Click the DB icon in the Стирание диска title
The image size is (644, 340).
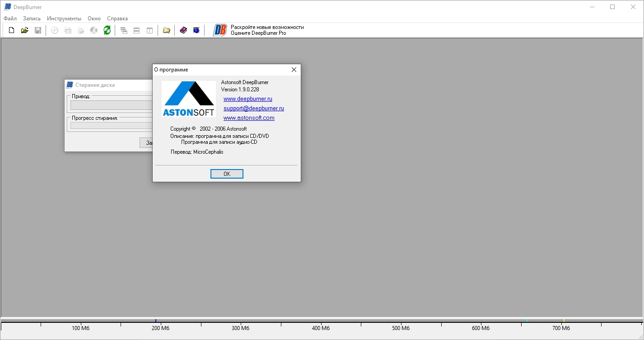pyautogui.click(x=70, y=85)
